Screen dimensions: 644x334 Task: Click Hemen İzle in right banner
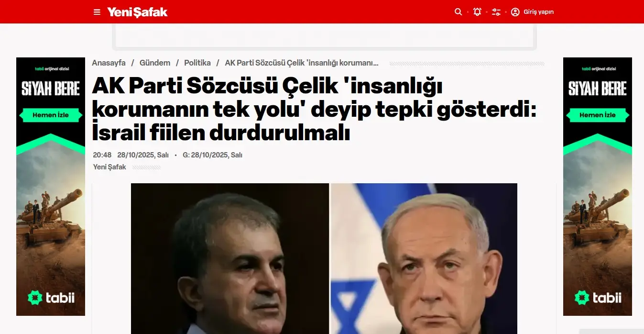pos(598,115)
